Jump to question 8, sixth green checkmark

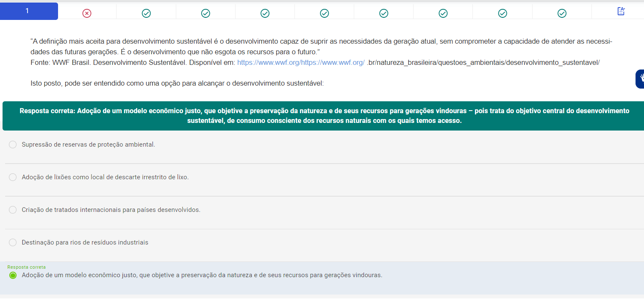coord(443,14)
